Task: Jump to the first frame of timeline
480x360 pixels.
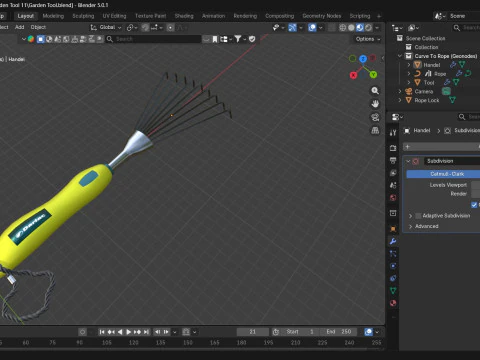Action: (x=102, y=332)
